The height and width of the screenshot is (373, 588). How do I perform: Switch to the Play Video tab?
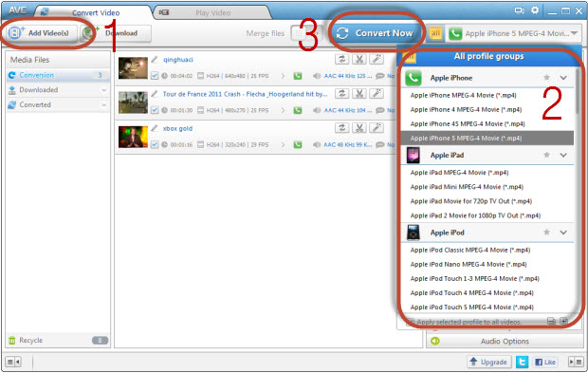point(212,12)
